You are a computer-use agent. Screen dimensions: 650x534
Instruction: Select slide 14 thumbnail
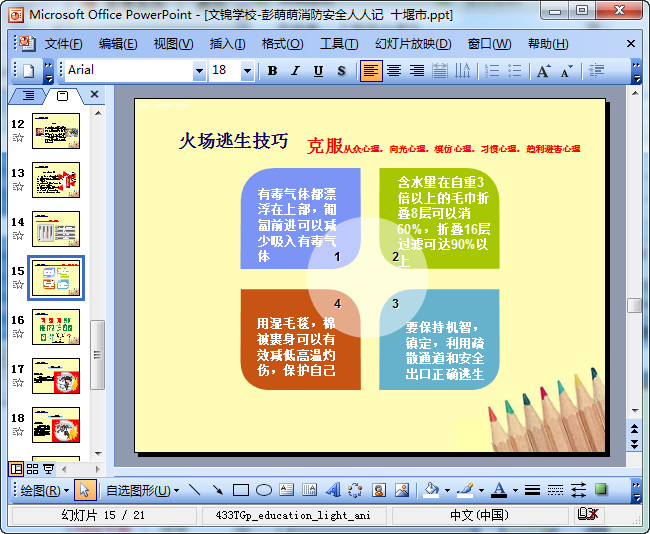point(56,229)
